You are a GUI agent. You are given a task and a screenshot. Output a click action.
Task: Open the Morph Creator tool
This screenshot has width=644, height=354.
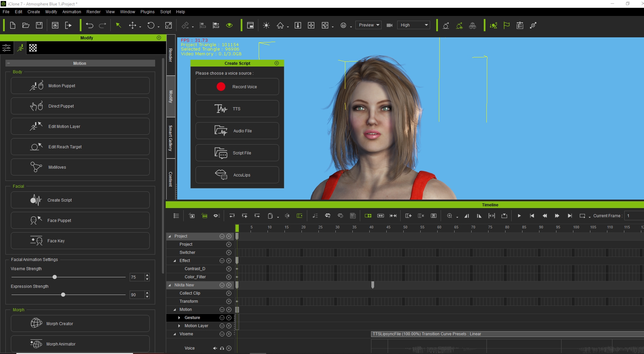click(80, 323)
